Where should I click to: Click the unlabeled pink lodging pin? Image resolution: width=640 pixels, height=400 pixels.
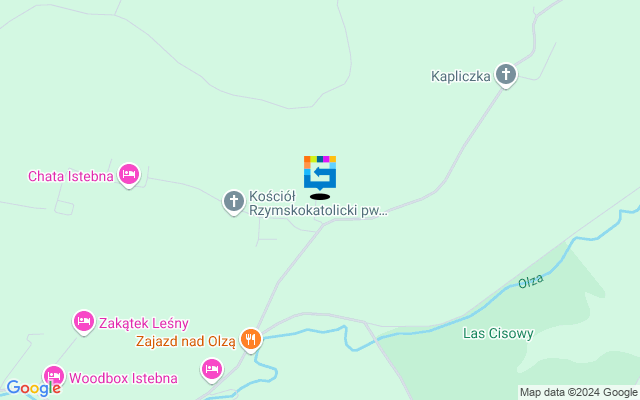click(212, 370)
